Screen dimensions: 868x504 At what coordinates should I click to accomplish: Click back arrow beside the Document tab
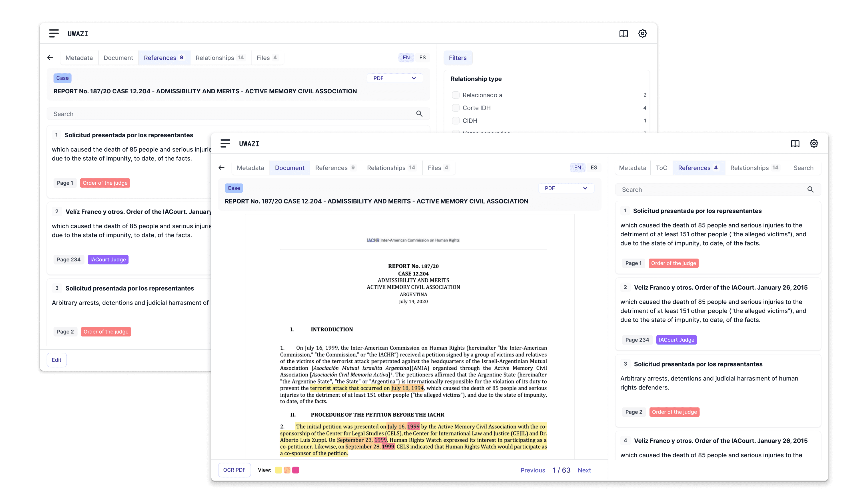tap(221, 168)
